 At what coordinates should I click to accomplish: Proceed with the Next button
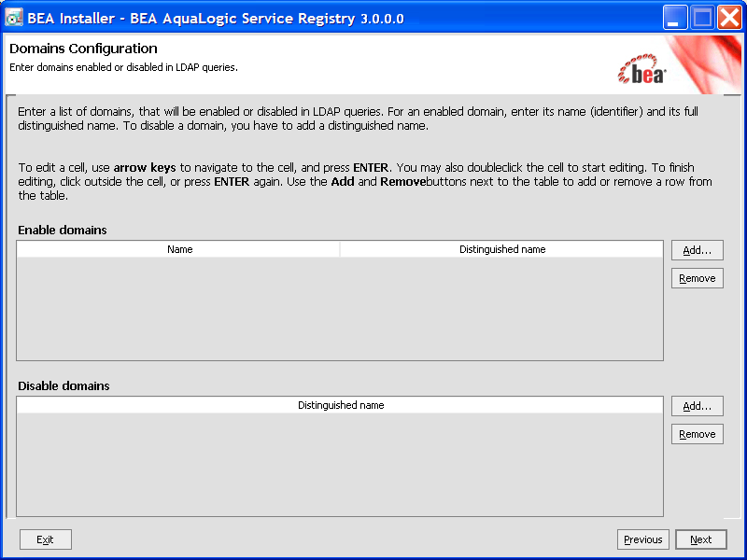(x=701, y=539)
